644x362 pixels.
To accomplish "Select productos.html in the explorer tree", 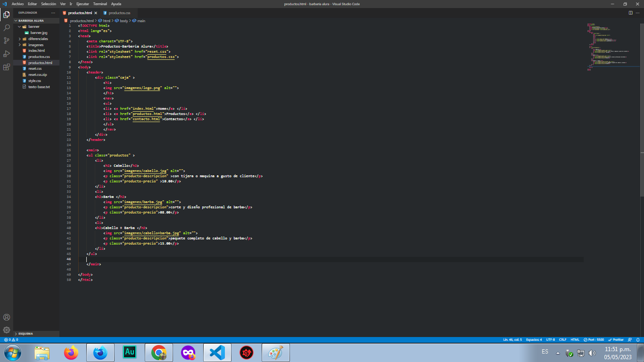I will (37, 63).
